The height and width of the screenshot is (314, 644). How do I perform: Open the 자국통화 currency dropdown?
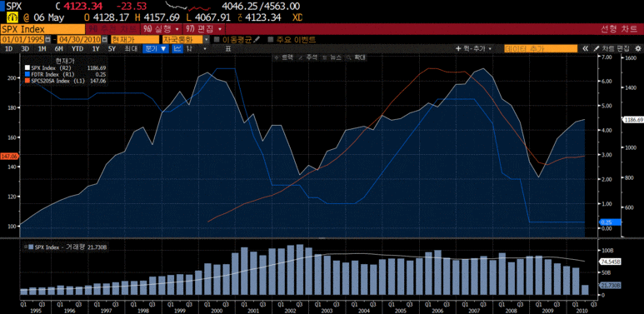186,40
